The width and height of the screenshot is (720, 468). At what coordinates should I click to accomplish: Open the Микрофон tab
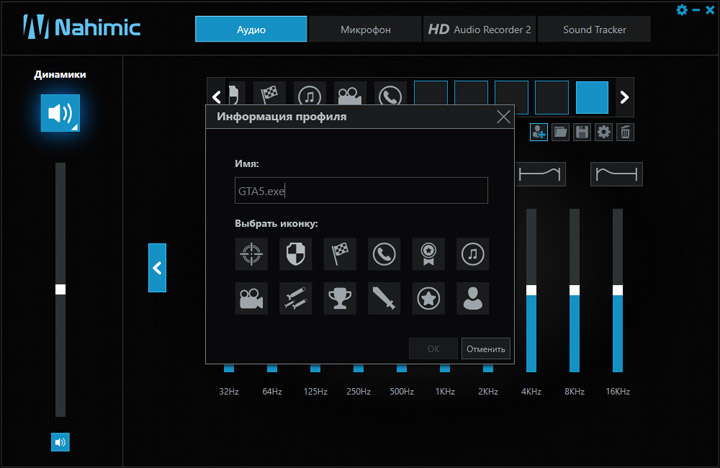[x=366, y=29]
